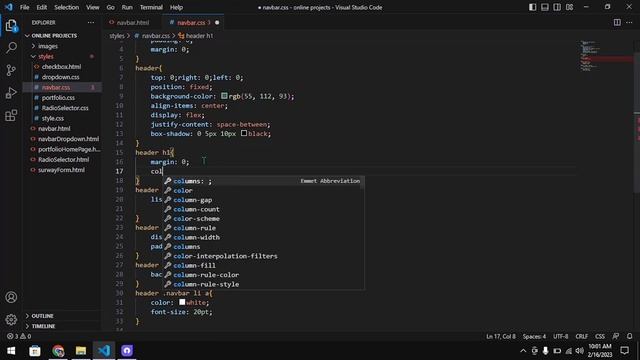Expand the images folder
This screenshot has width=640, height=360.
pyautogui.click(x=48, y=46)
